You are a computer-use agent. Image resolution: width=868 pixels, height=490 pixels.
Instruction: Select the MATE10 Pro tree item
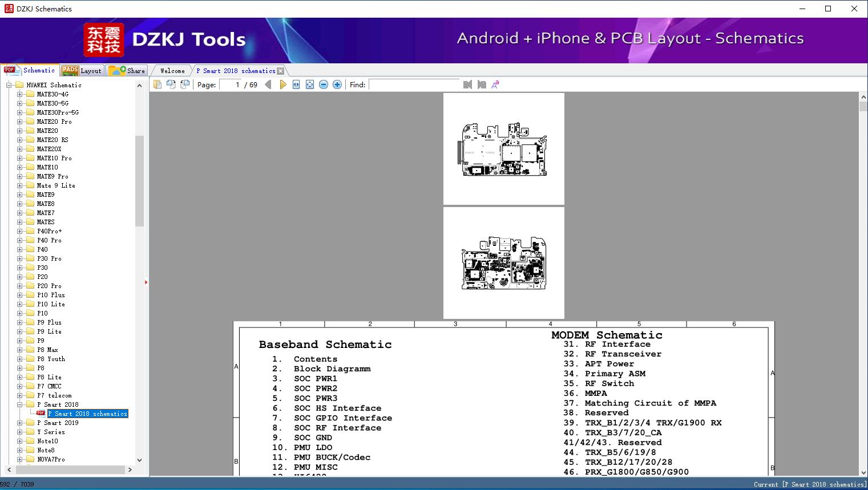54,158
